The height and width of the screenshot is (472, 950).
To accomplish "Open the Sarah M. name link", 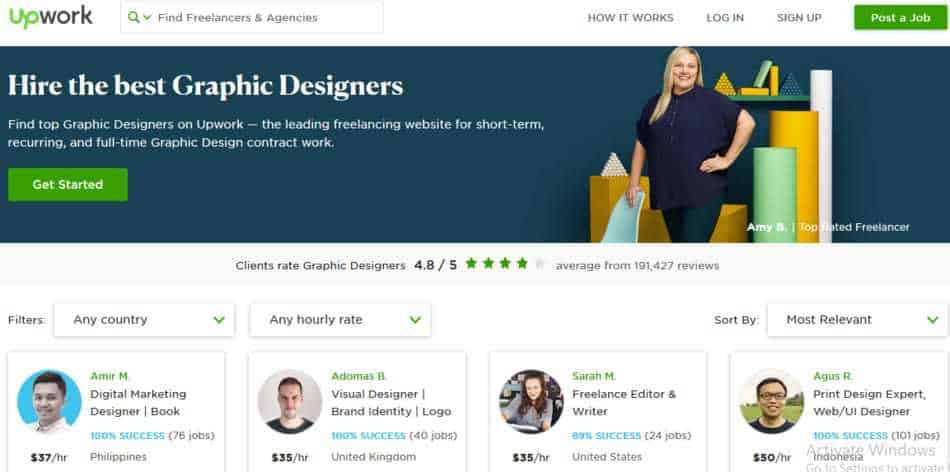I will click(x=594, y=376).
